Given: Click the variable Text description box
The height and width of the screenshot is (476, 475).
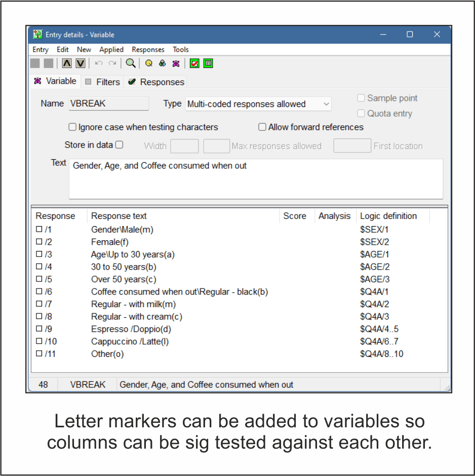Looking at the screenshot, I should tap(256, 179).
